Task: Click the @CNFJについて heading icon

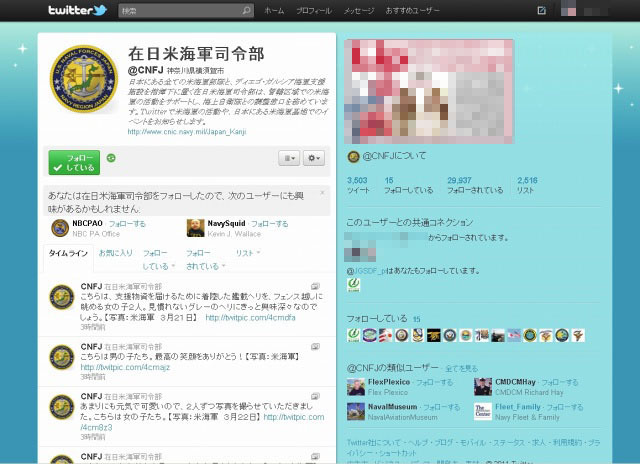Action: coord(353,156)
